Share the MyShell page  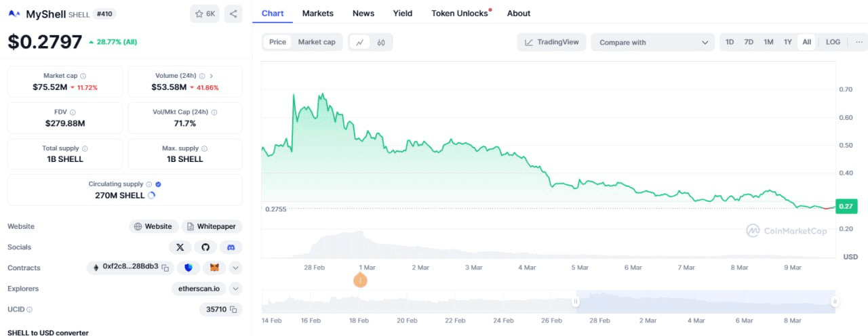233,14
